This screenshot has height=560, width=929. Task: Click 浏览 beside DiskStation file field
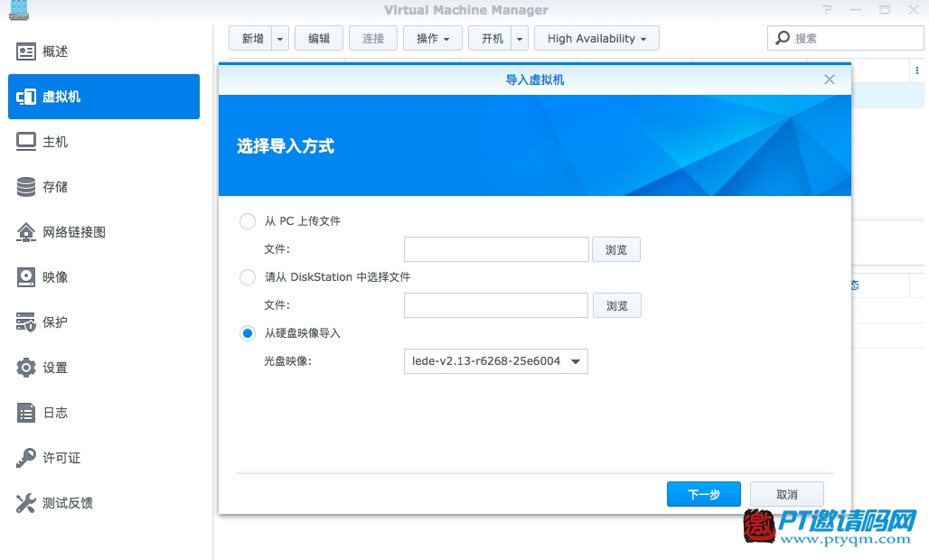click(616, 305)
